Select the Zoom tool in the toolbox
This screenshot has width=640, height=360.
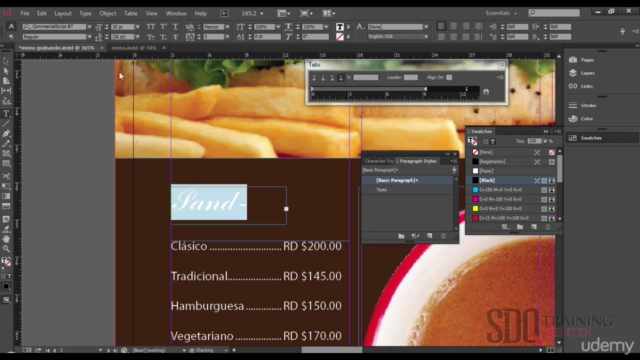tap(6, 249)
